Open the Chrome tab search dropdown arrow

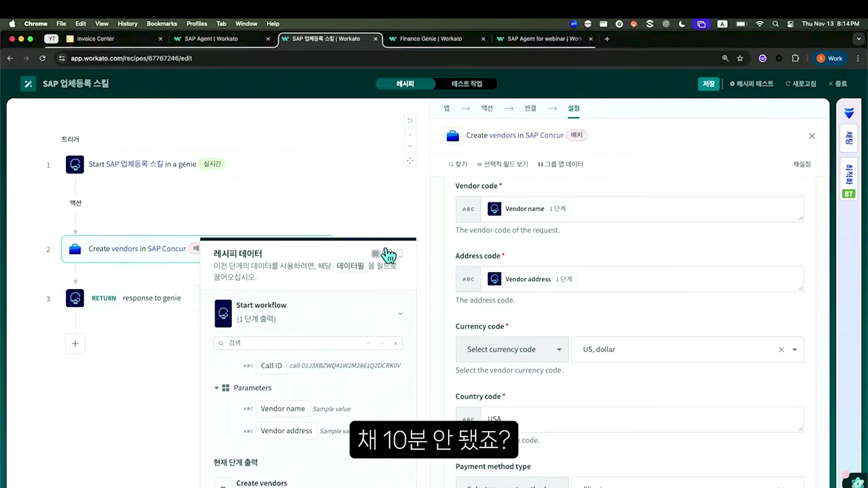(x=859, y=39)
